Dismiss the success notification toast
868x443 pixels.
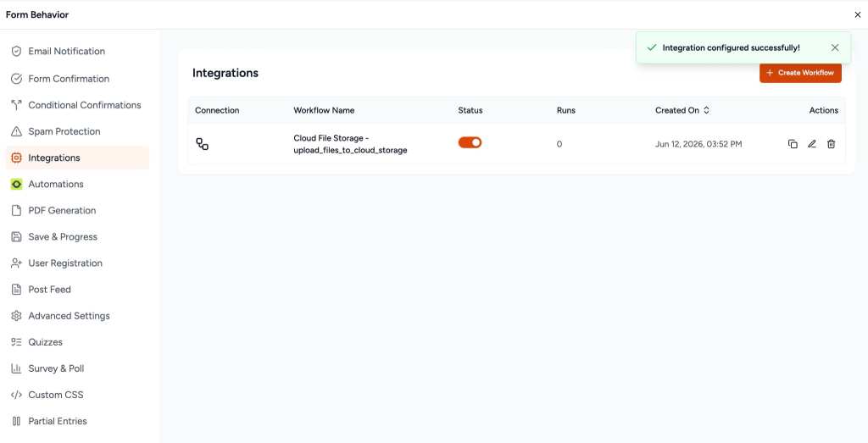[x=835, y=47]
